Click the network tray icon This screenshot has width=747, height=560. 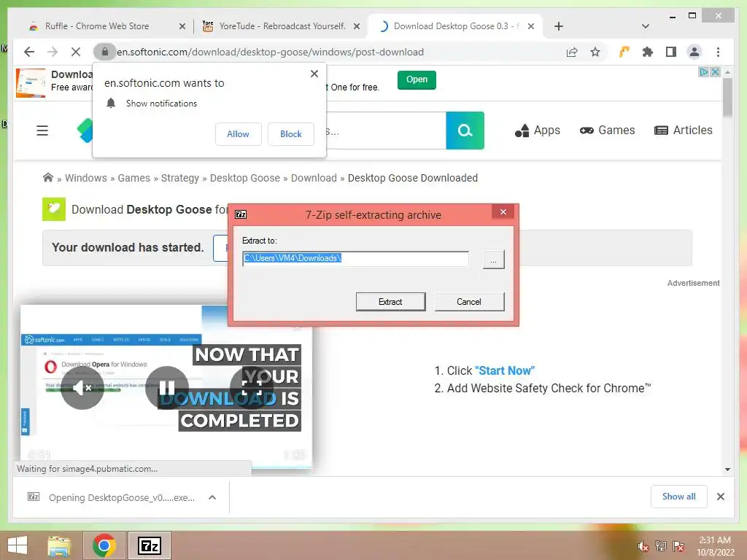660,546
